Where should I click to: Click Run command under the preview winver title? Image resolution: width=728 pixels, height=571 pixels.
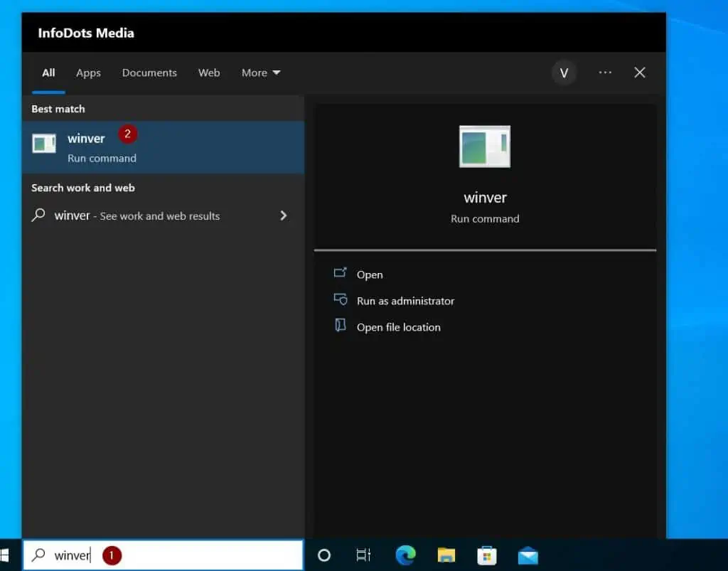point(485,218)
